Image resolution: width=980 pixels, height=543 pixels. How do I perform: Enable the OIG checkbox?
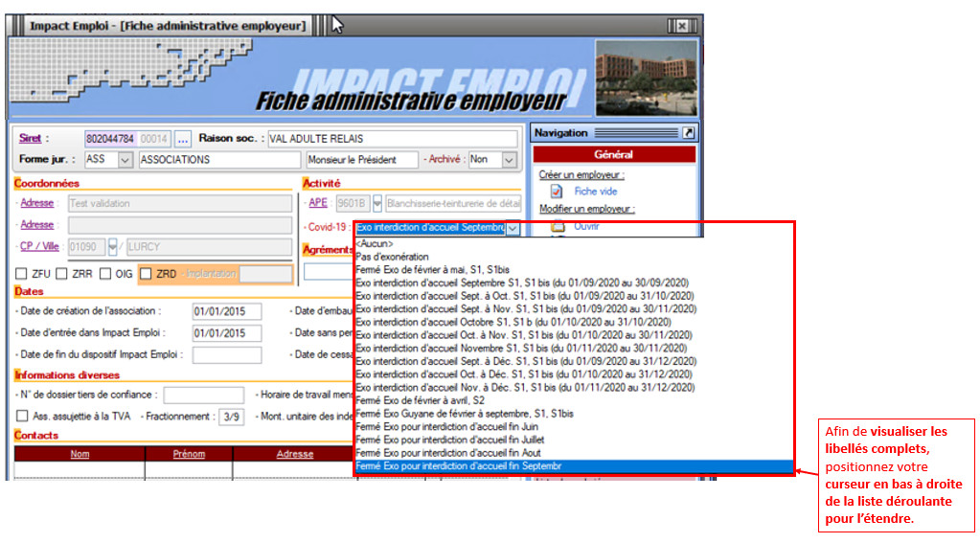(x=105, y=274)
